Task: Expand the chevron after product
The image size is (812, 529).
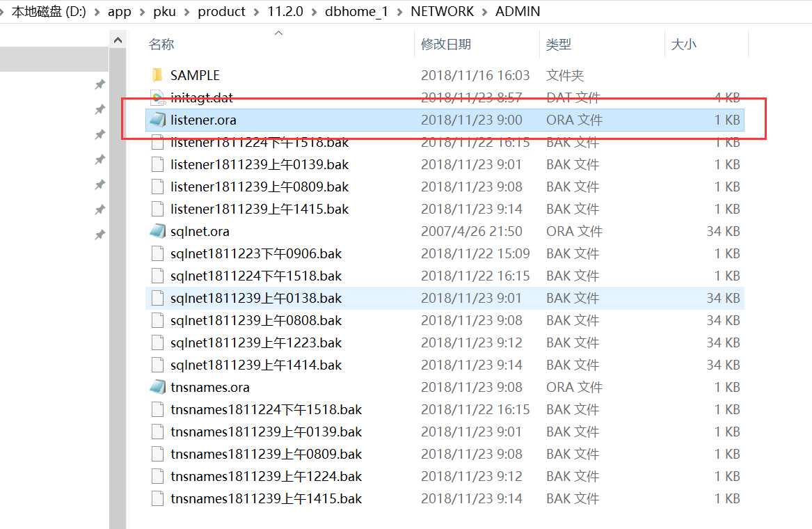Action: pyautogui.click(x=256, y=12)
